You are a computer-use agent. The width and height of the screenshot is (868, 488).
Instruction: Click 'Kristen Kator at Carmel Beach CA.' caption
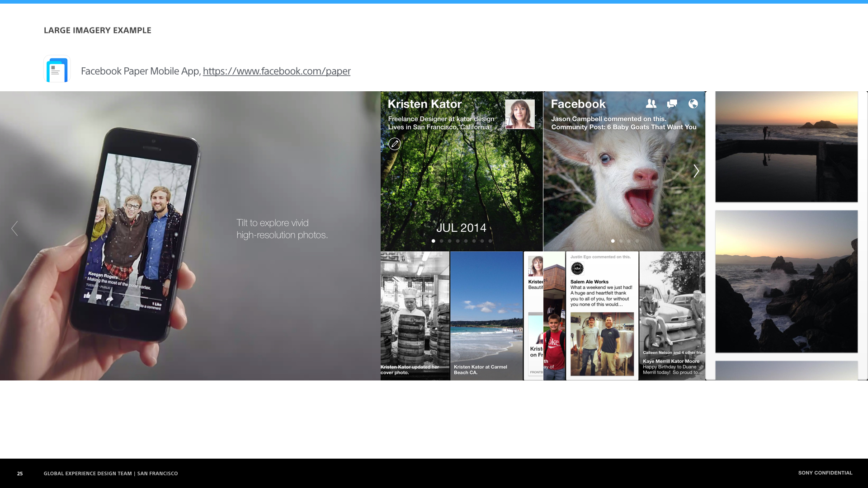pos(480,370)
